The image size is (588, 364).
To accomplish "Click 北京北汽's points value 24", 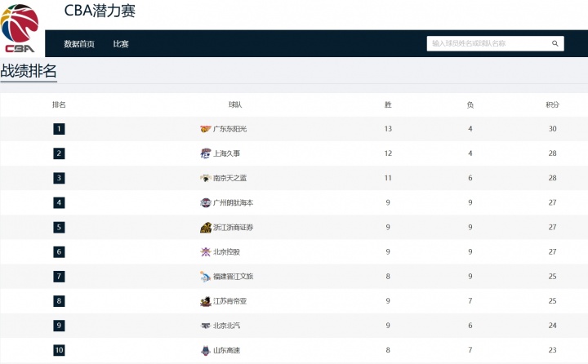I will [x=552, y=326].
